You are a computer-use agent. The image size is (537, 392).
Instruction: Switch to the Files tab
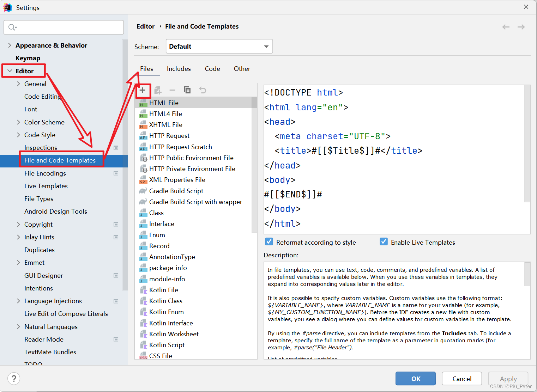pyautogui.click(x=146, y=69)
